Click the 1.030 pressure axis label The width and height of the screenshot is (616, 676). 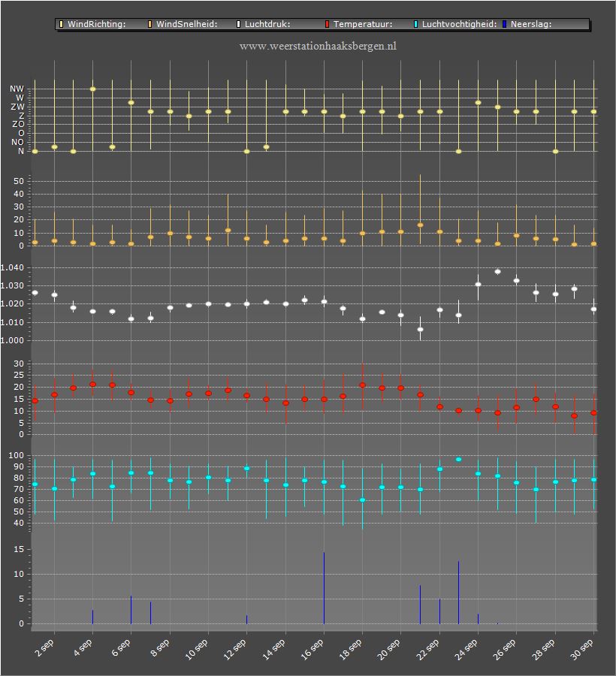click(12, 286)
